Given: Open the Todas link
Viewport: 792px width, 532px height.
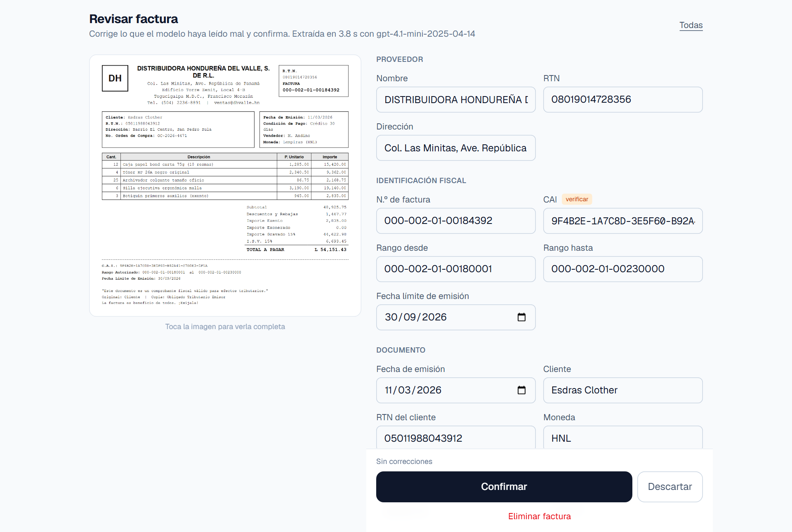Looking at the screenshot, I should [x=691, y=25].
